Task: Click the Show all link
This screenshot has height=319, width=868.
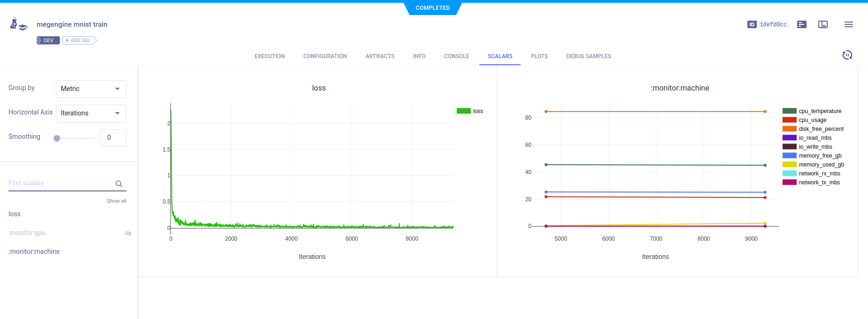Action: 116,201
